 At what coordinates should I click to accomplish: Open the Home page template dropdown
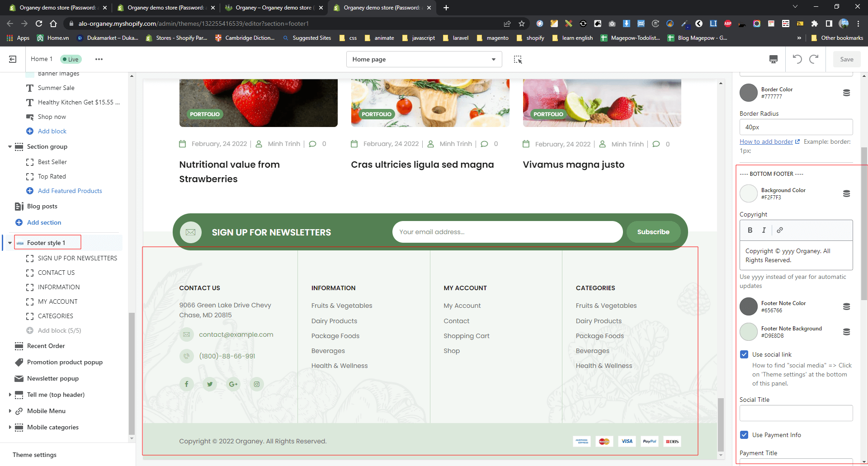coord(424,59)
